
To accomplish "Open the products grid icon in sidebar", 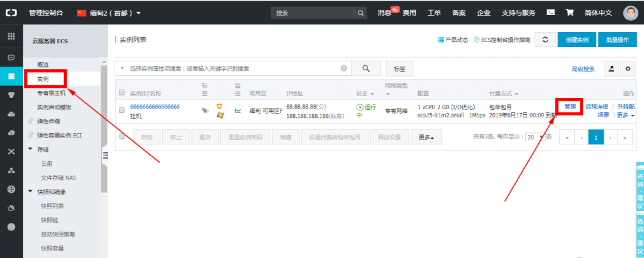I will point(11,36).
